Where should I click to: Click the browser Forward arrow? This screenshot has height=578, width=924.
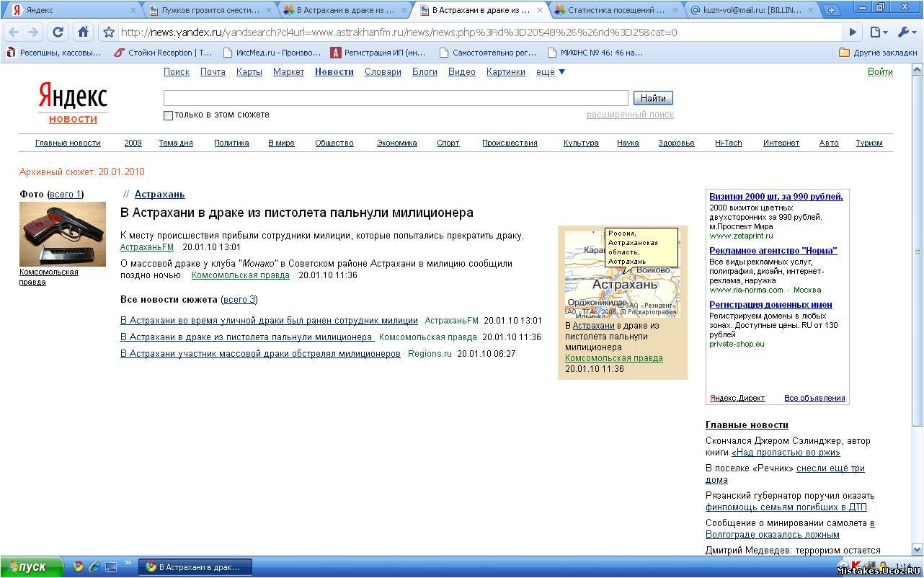click(34, 32)
